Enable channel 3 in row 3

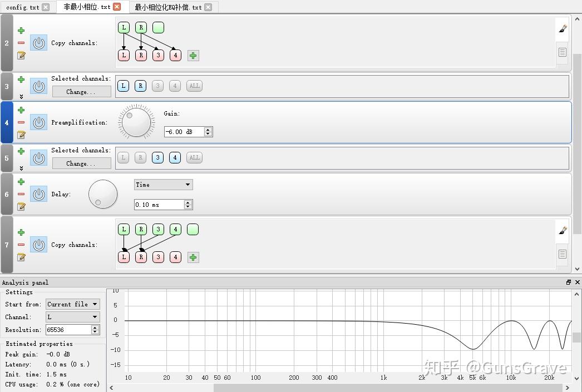tap(158, 86)
